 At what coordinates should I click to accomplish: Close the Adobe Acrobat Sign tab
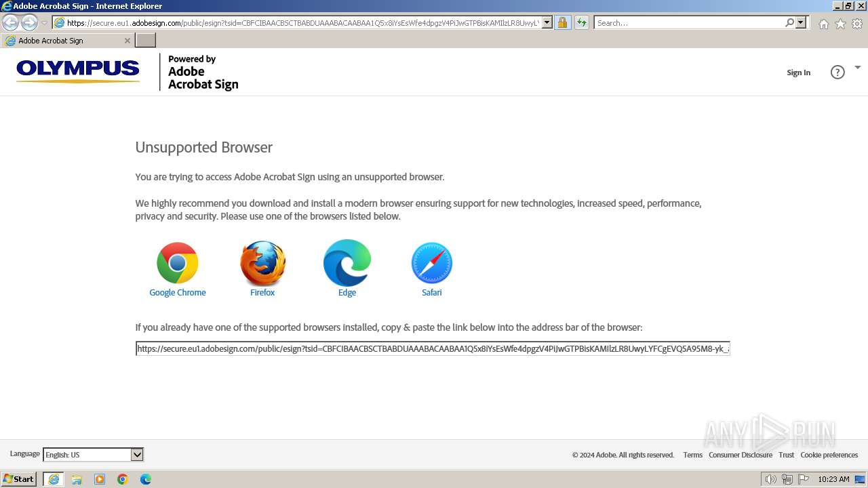click(x=127, y=41)
